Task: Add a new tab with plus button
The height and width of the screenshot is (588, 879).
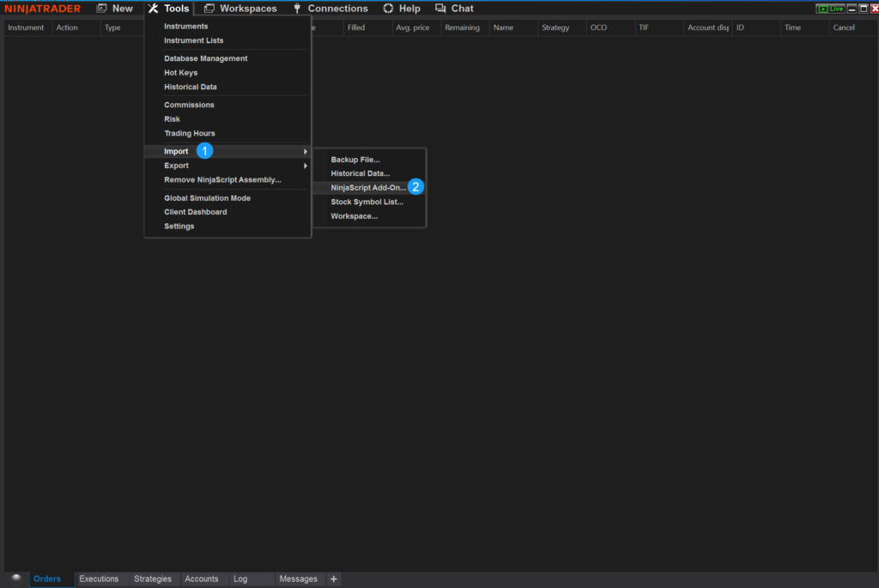Action: [x=334, y=579]
